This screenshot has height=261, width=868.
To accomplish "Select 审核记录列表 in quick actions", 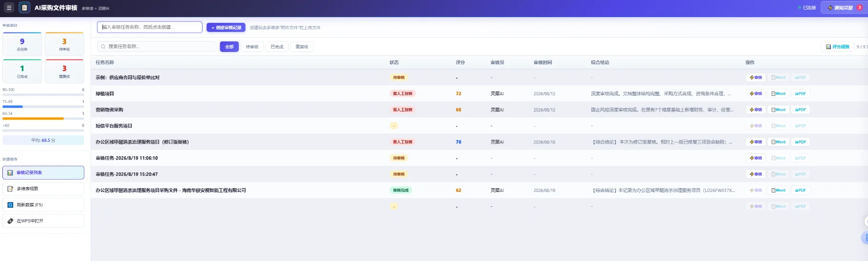I will point(43,172).
